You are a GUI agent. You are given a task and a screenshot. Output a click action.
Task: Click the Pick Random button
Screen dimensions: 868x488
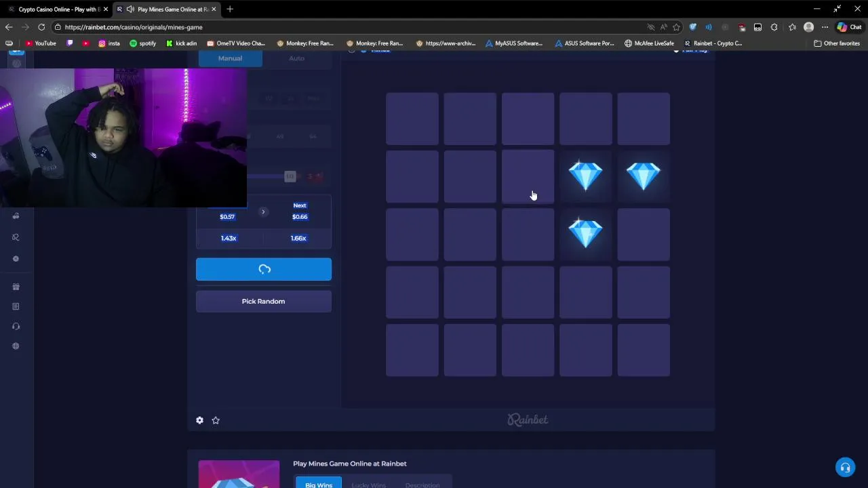[x=264, y=301]
